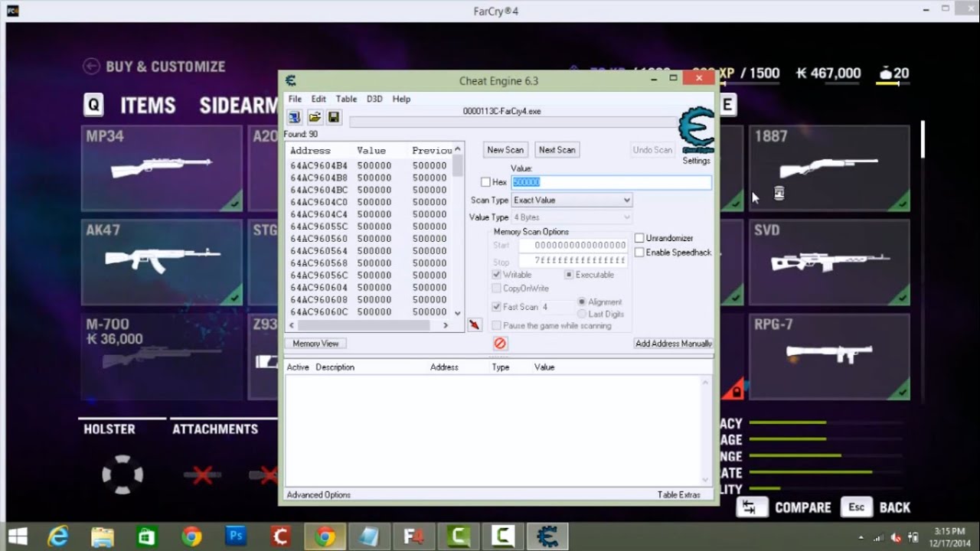
Task: Switch to Cheat Engine taskbar icon
Action: 547,536
